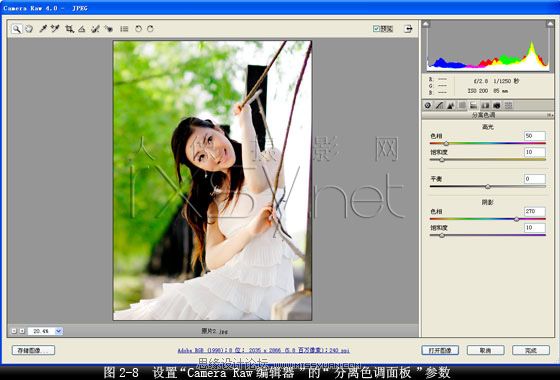Open the Tone Curve panel tab
560x380 pixels.
[x=439, y=105]
